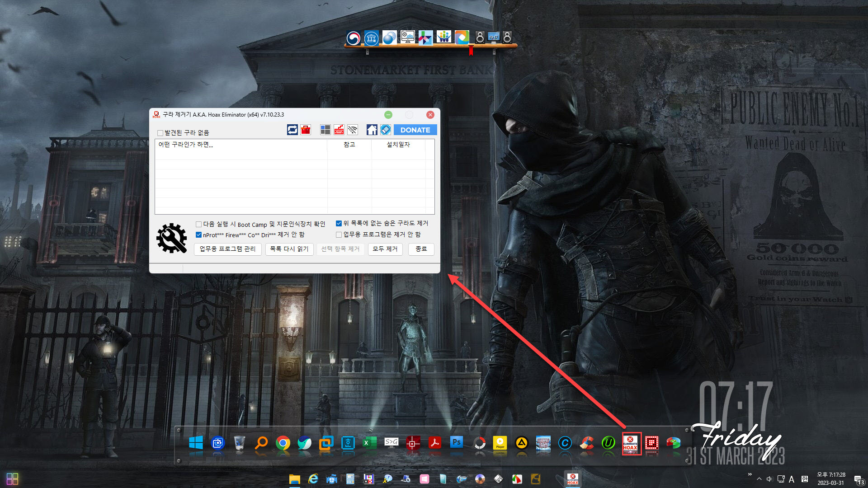Enable Boot Camp and fingerprint device check

[198, 224]
